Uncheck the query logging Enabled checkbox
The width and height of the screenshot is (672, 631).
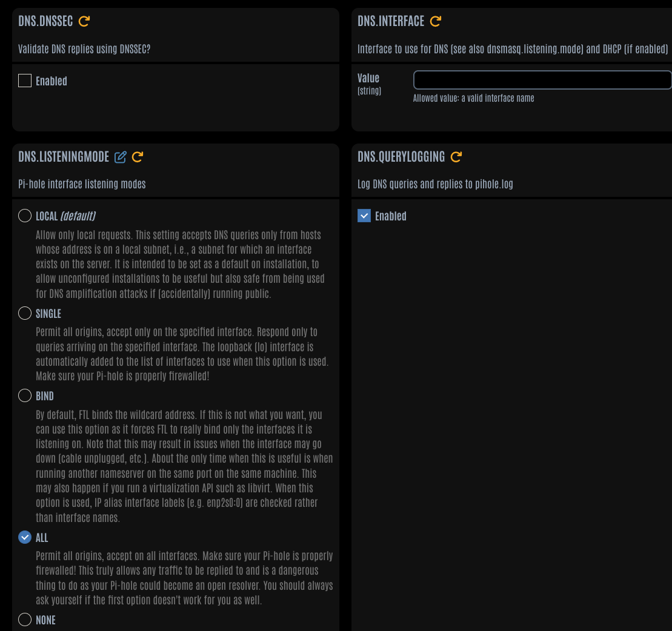[x=364, y=216]
